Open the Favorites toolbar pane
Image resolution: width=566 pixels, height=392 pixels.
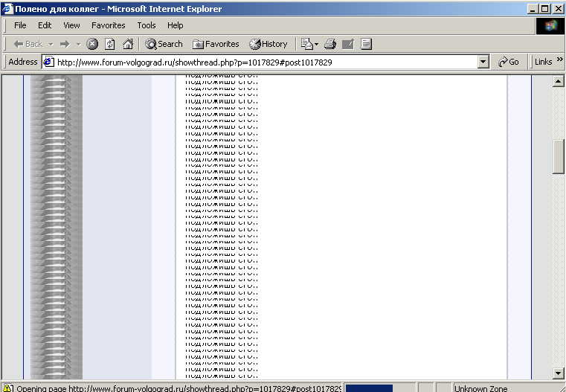pyautogui.click(x=216, y=44)
